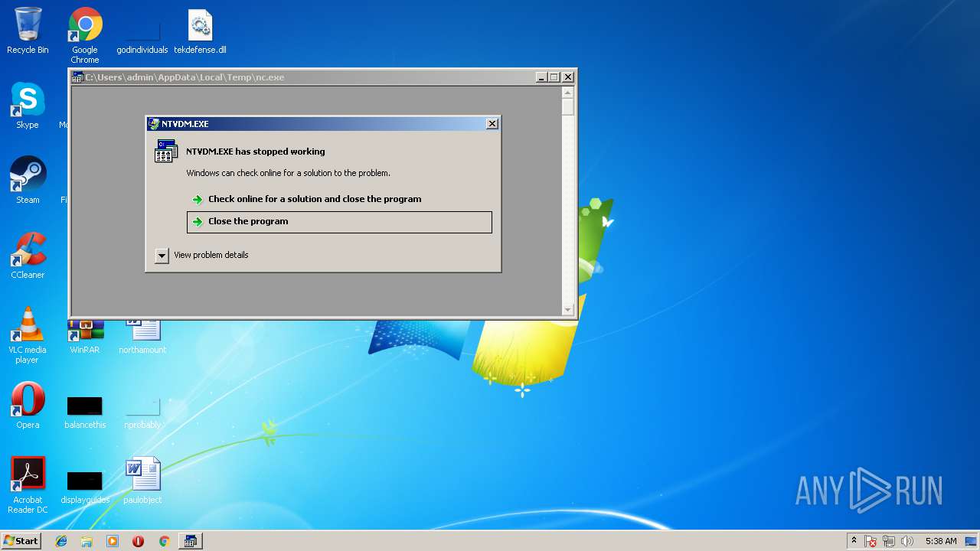
Task: Click the Opera icon in taskbar
Action: [x=138, y=541]
